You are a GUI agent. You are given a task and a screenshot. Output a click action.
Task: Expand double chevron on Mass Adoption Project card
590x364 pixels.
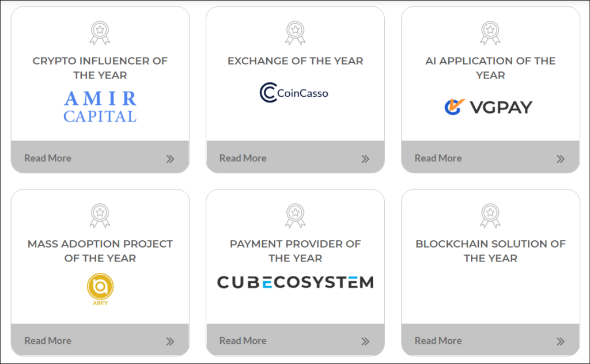pyautogui.click(x=170, y=342)
